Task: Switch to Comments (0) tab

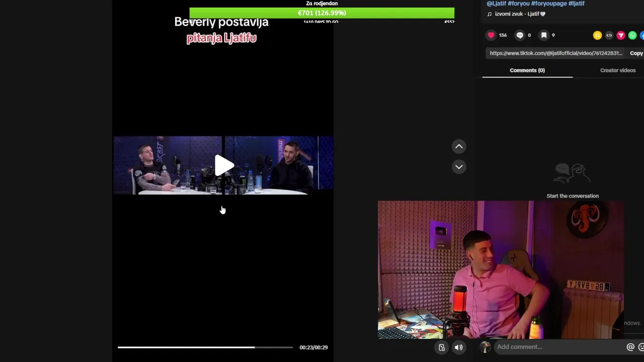Action: pyautogui.click(x=527, y=70)
